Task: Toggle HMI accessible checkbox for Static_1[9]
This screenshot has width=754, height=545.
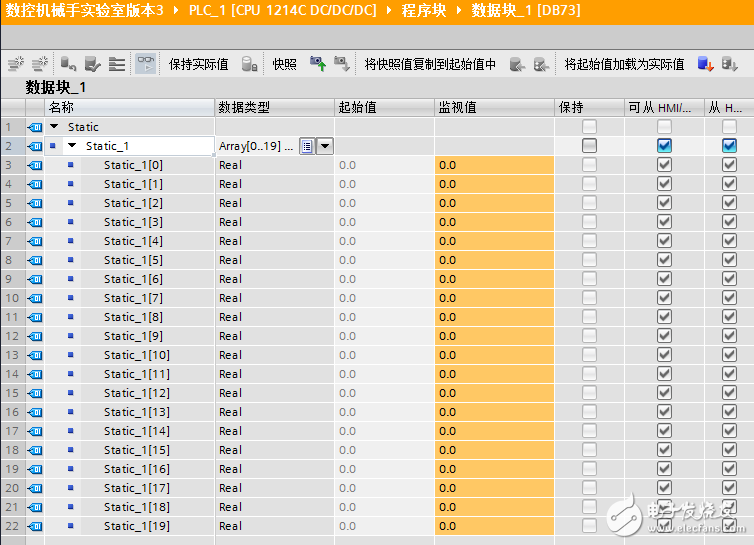Action: pos(664,336)
